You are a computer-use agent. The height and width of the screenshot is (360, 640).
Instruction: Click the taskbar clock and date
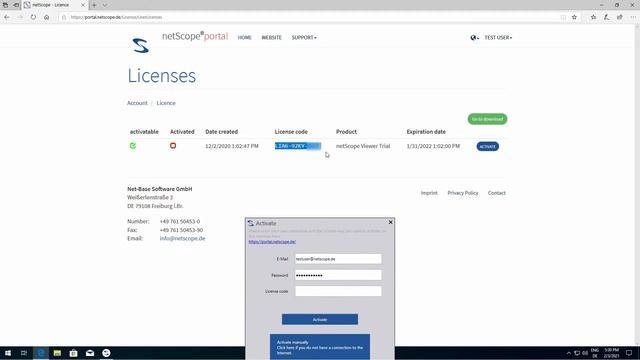tap(611, 353)
